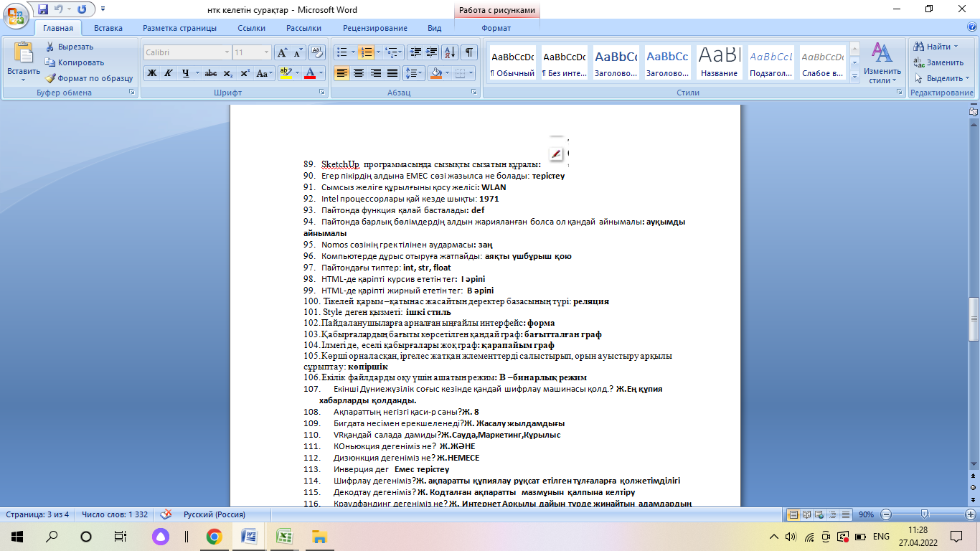The width and height of the screenshot is (980, 551).
Task: Activate Формат по образцу format painter
Action: [x=89, y=78]
